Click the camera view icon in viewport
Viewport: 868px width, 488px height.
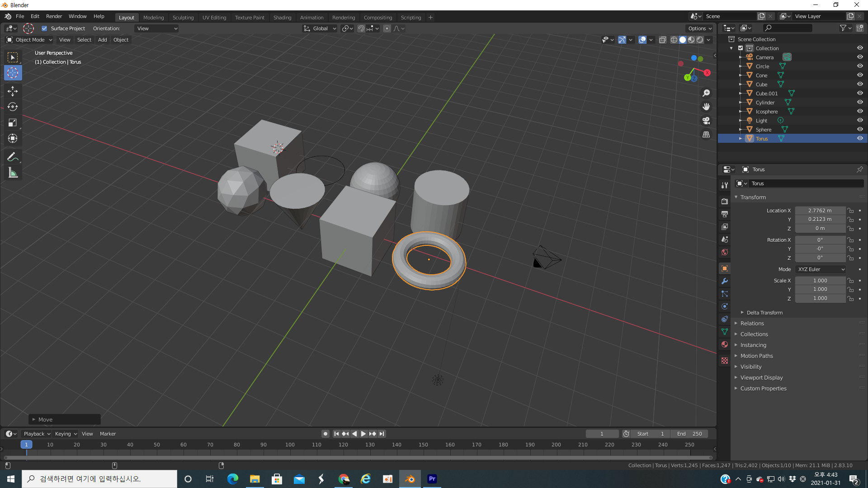706,121
